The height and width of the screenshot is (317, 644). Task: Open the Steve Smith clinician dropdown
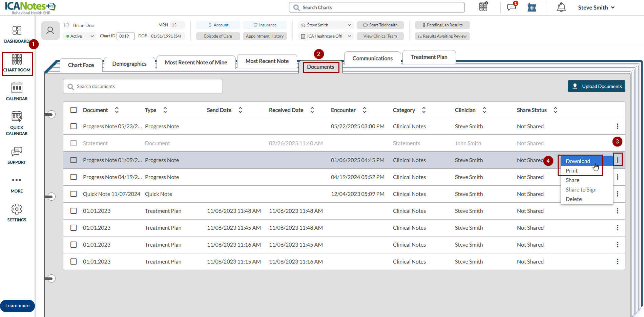click(x=326, y=25)
